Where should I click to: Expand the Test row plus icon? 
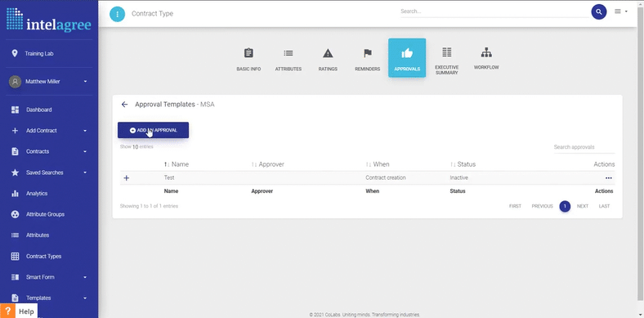pos(127,178)
